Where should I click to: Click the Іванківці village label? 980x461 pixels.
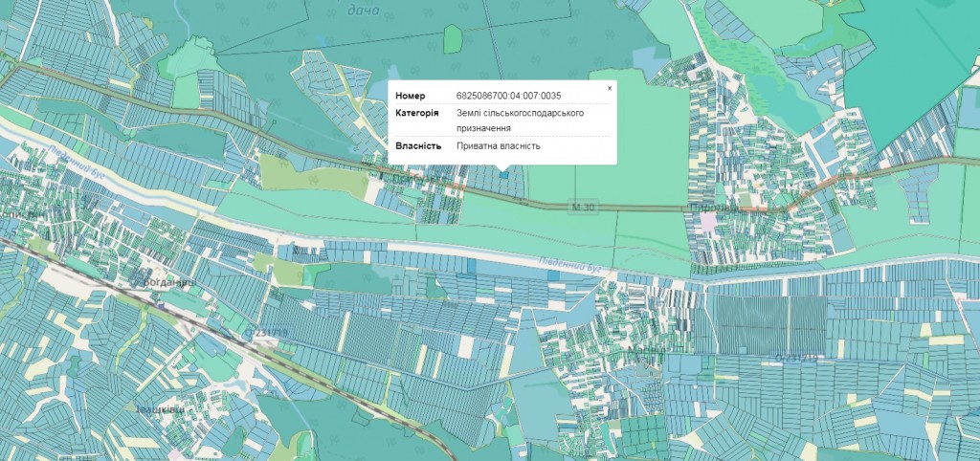(x=158, y=409)
